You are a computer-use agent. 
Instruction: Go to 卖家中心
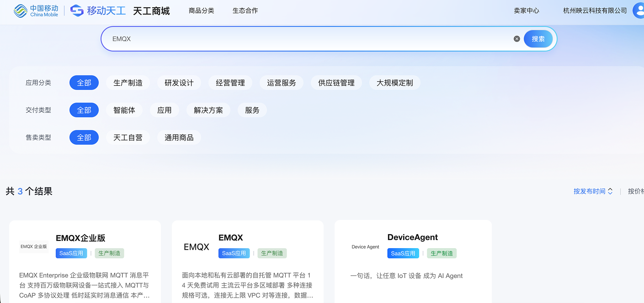[x=527, y=10]
